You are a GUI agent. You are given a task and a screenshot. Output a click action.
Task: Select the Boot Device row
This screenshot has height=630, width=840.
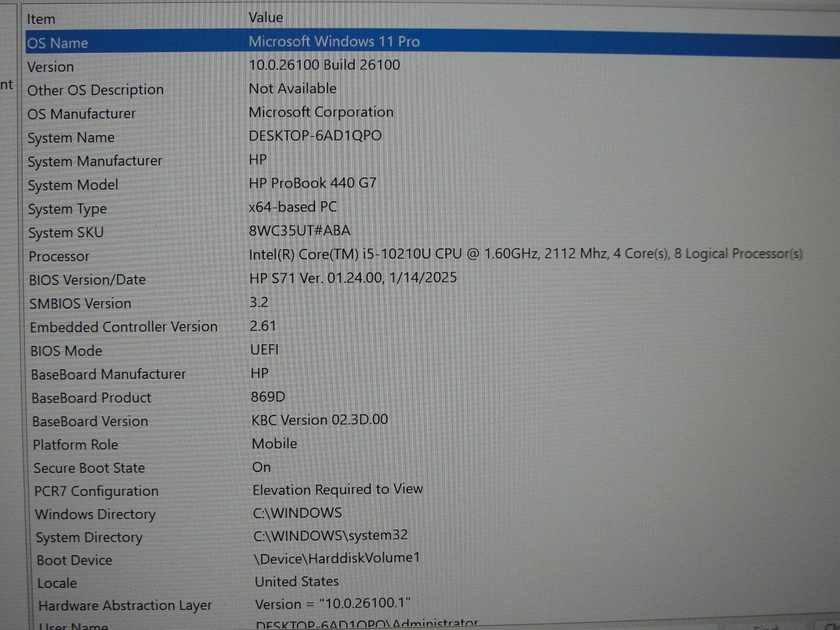point(75,560)
